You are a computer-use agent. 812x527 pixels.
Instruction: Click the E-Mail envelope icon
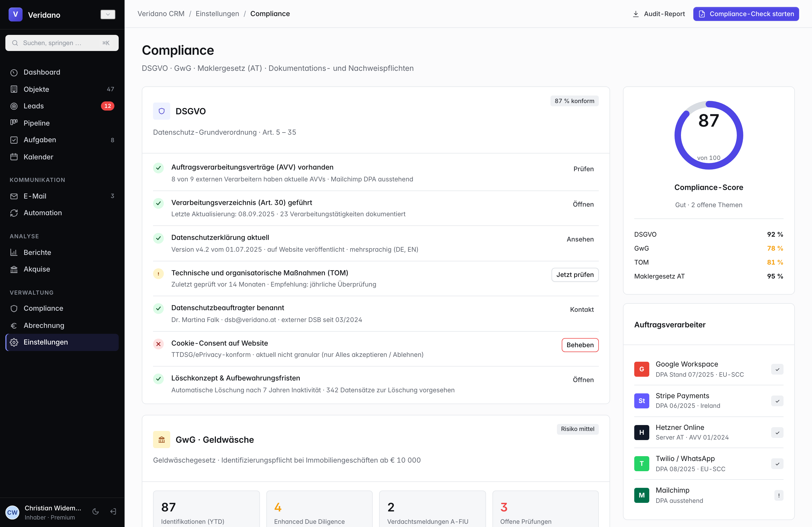pyautogui.click(x=14, y=196)
